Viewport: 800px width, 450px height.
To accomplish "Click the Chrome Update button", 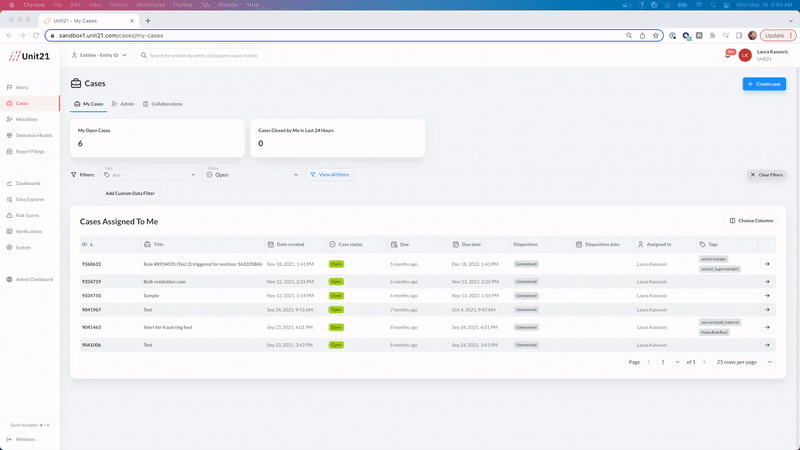I will pos(778,35).
